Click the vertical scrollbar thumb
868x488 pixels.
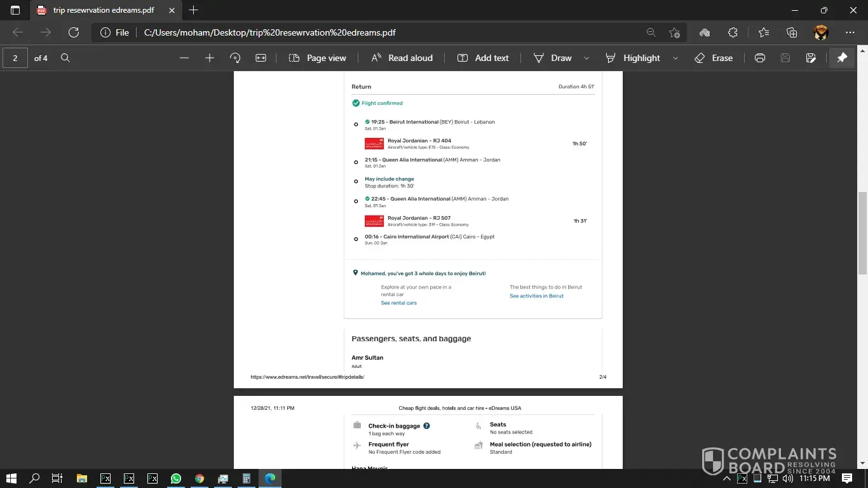tap(862, 232)
